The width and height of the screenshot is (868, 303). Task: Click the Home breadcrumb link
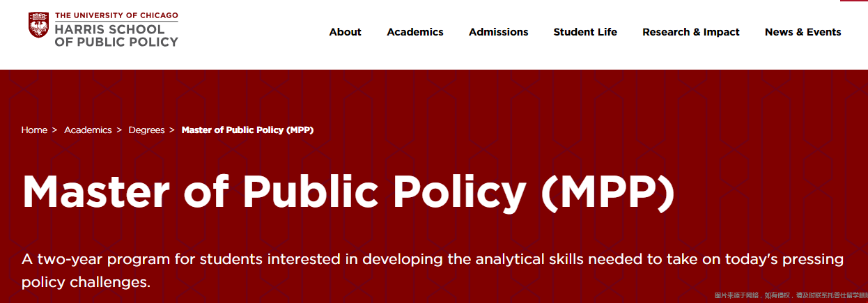pyautogui.click(x=34, y=130)
